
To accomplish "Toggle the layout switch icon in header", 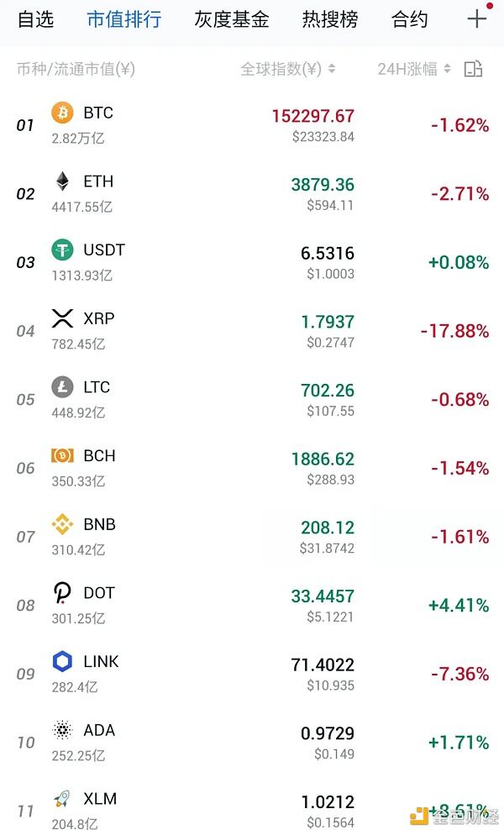I will (x=473, y=69).
